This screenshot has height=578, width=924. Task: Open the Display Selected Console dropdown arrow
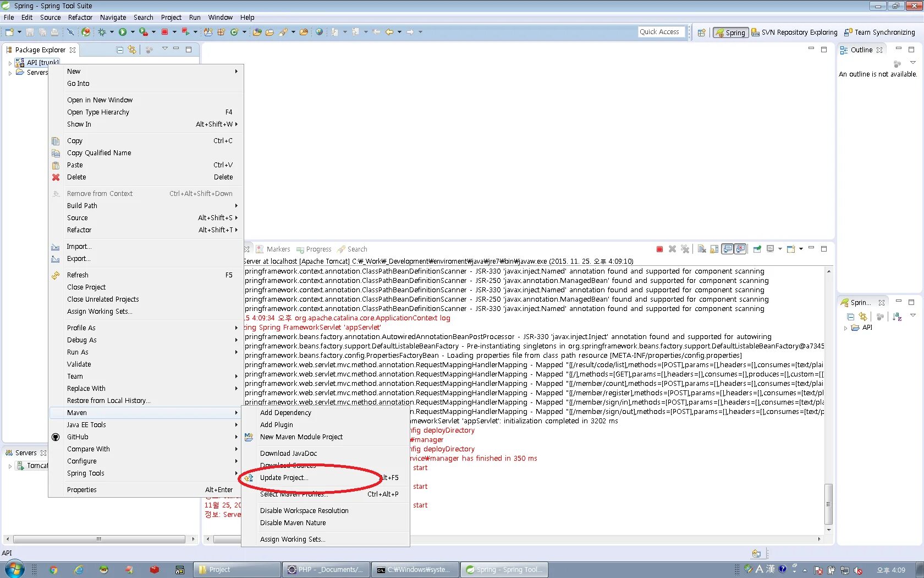point(779,249)
